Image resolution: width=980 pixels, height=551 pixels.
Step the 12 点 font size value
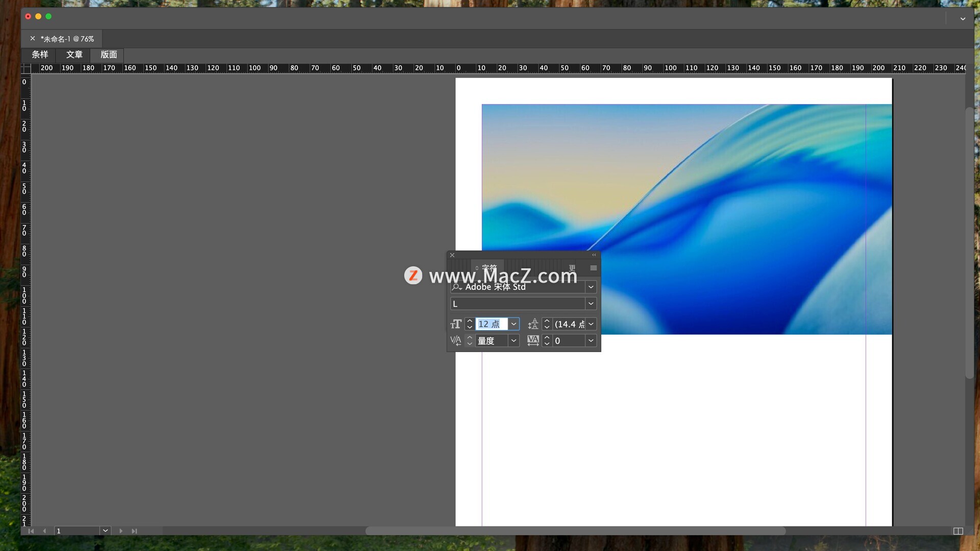tap(470, 324)
